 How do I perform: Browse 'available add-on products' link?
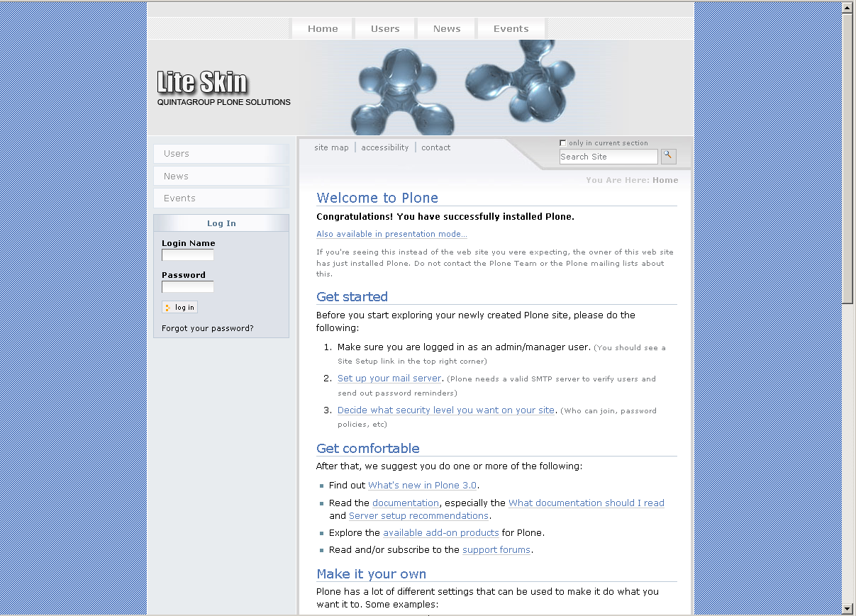[441, 533]
